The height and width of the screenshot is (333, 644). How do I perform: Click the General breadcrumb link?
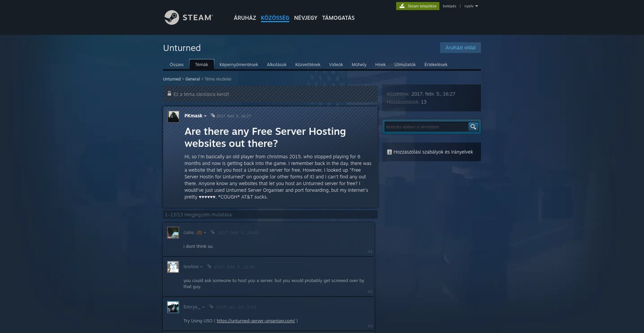(x=193, y=79)
